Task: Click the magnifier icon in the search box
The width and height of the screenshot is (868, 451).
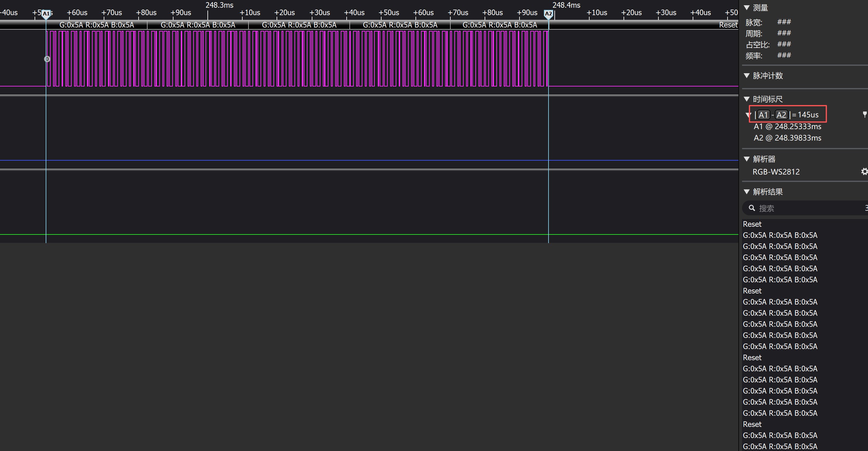Action: [x=752, y=208]
